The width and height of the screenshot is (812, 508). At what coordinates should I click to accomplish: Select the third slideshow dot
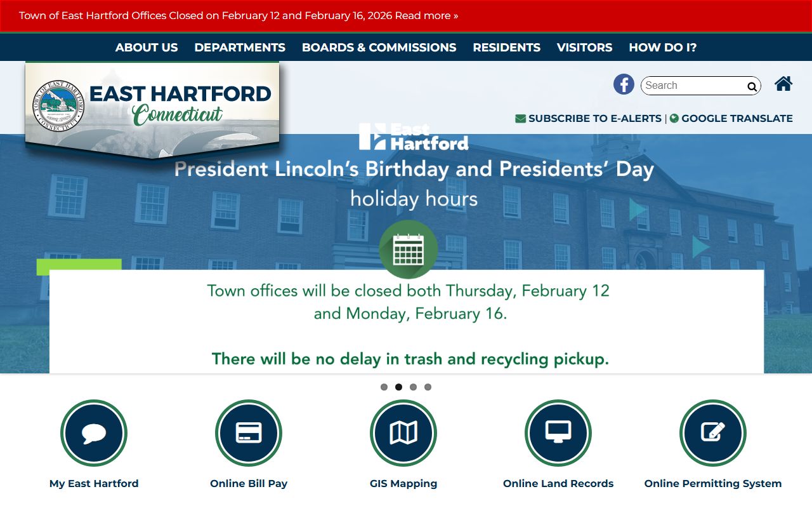pos(413,387)
